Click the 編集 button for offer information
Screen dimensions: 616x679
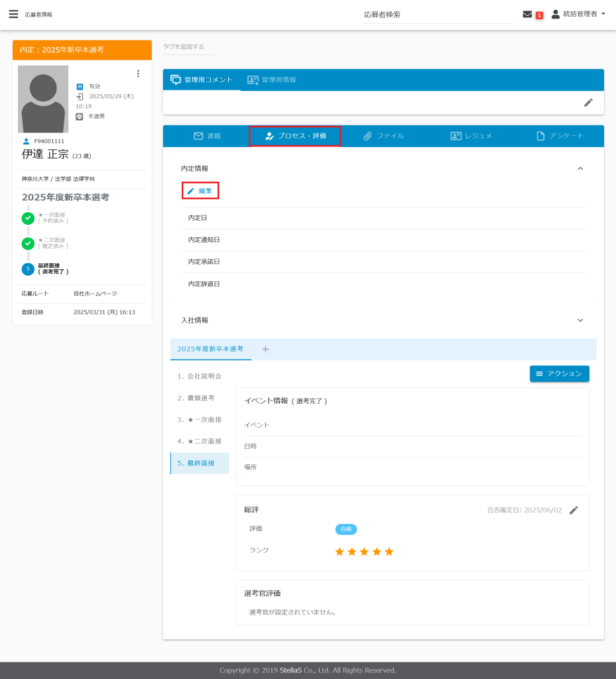[x=200, y=191]
